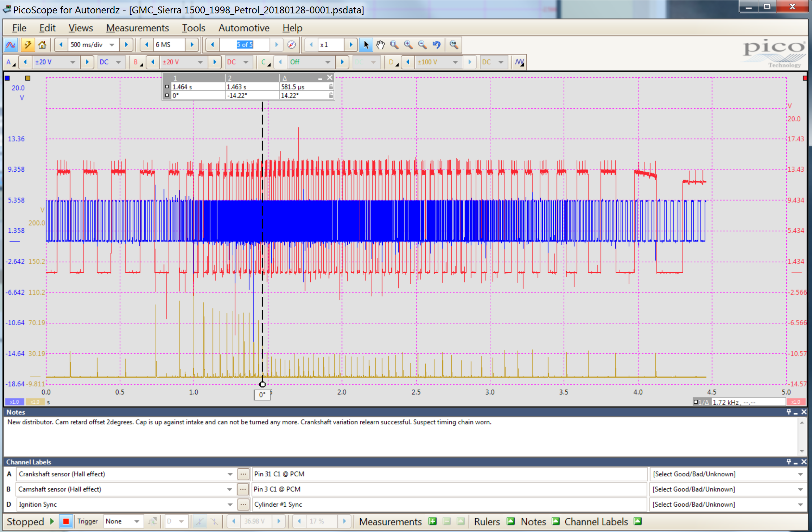Screen dimensions: 812x532
Task: Open Channel B options button
Action: (138, 62)
